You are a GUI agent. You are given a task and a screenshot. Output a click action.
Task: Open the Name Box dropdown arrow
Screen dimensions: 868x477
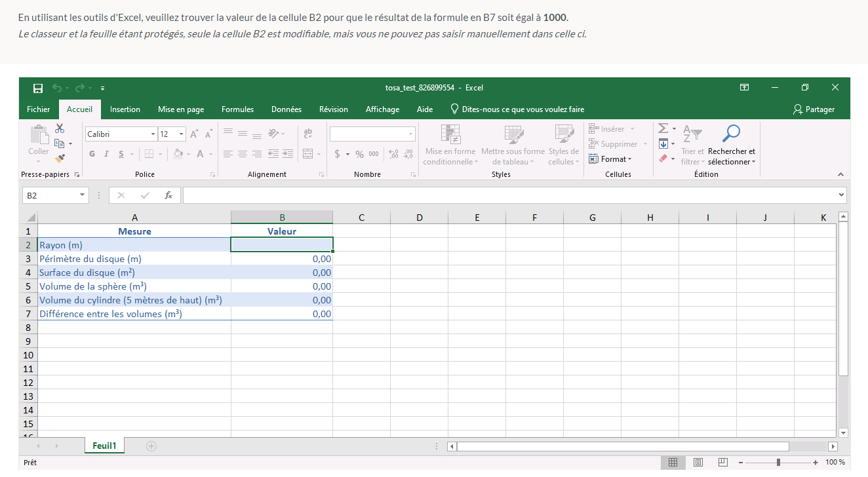[x=83, y=195]
